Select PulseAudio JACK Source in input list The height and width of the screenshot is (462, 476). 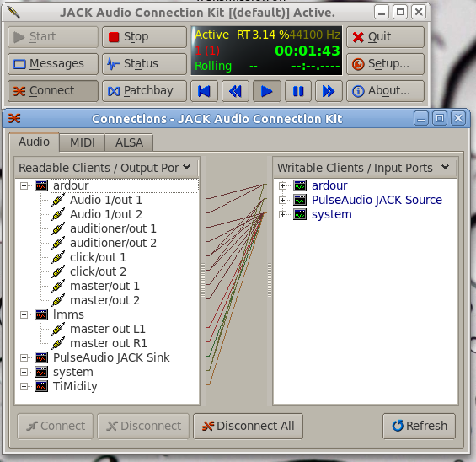click(377, 200)
